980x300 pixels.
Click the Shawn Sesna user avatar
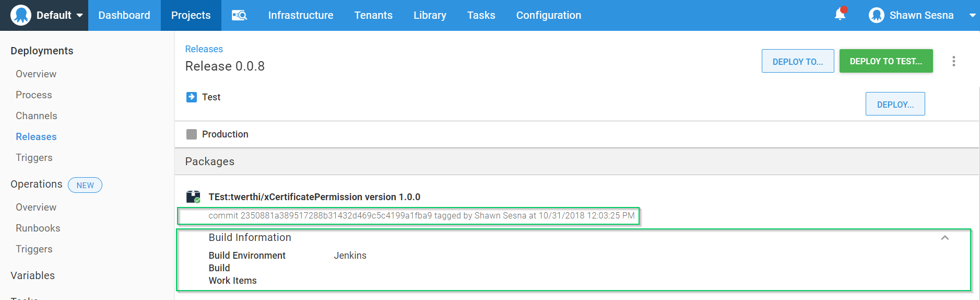876,15
